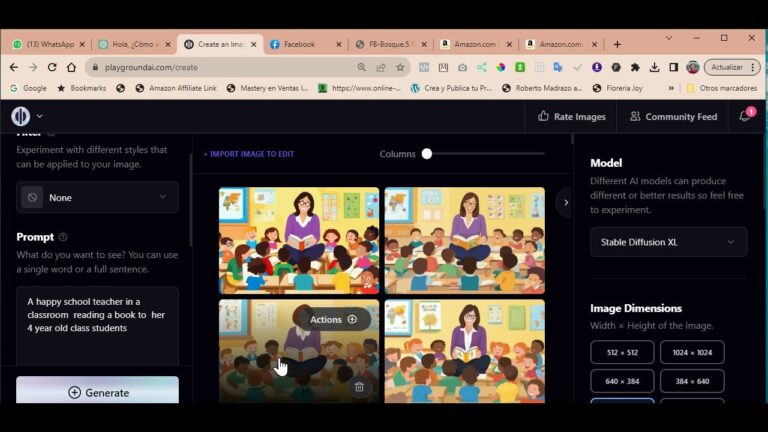Reload the page in Chrome

point(52,67)
